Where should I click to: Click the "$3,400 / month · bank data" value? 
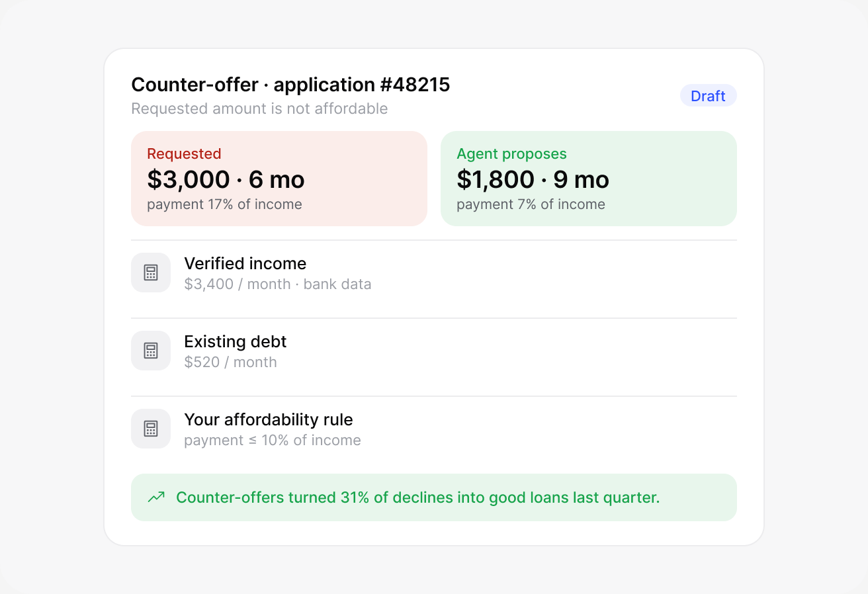(278, 284)
